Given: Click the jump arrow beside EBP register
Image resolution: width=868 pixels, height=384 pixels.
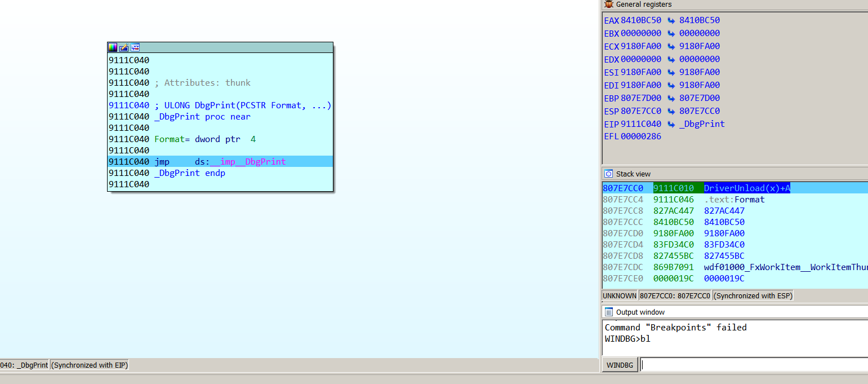Looking at the screenshot, I should pyautogui.click(x=671, y=98).
